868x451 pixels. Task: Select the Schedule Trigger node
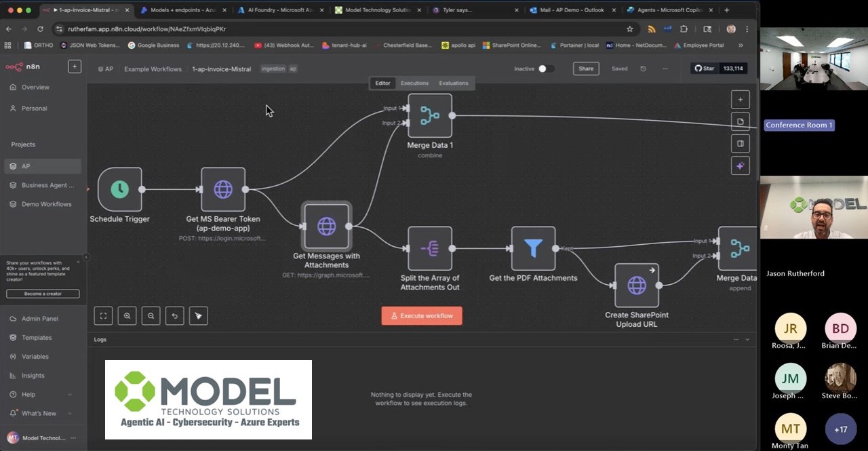pos(120,189)
